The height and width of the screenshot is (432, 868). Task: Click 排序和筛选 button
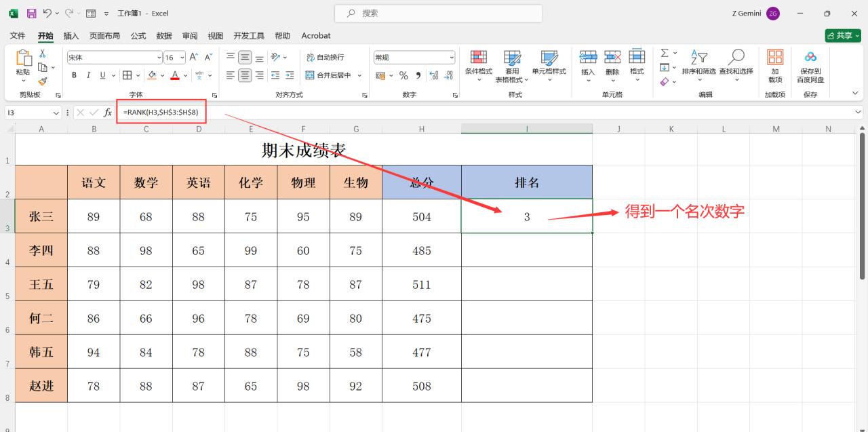698,66
